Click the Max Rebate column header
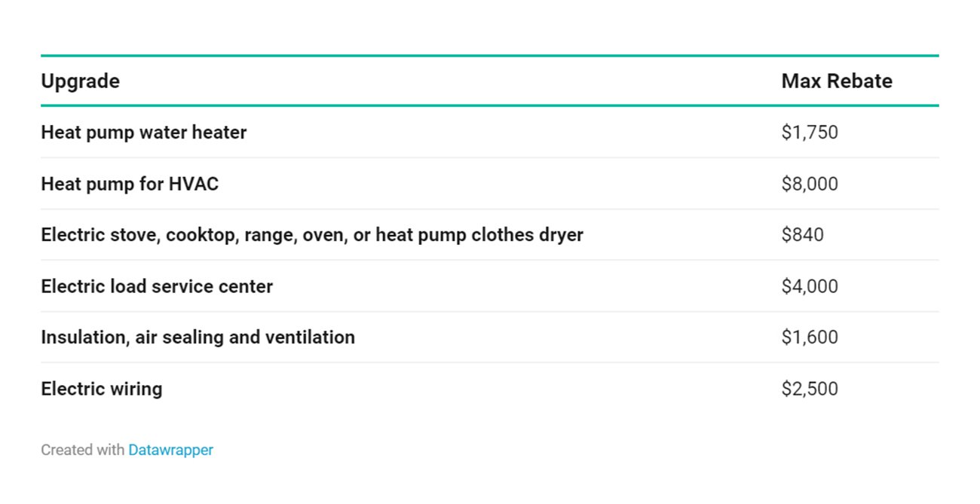This screenshot has width=980, height=504. pos(836,81)
